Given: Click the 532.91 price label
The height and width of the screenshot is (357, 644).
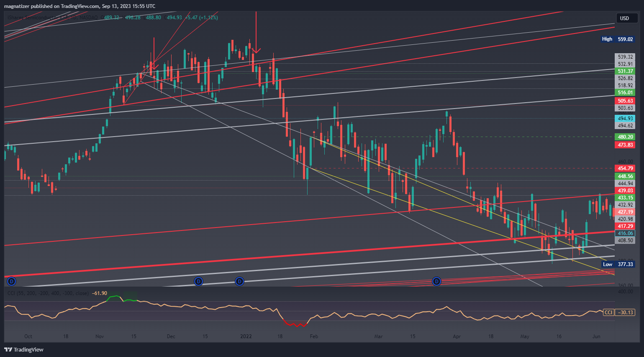Looking at the screenshot, I should (x=625, y=64).
